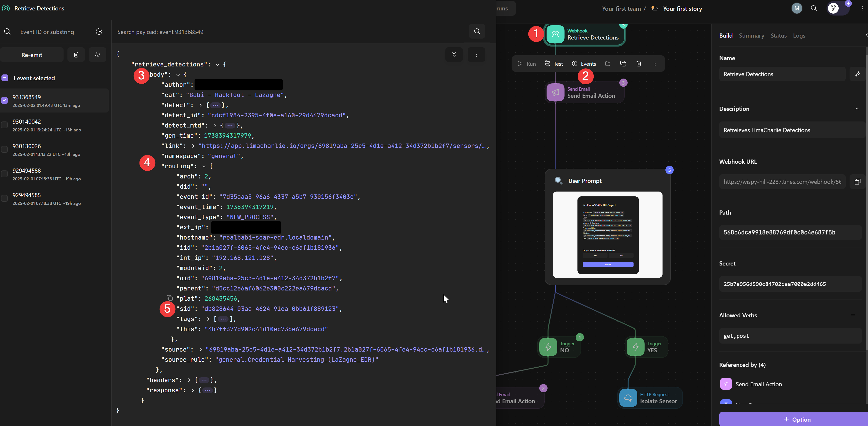Collapse the routing JSON object
This screenshot has width=868, height=426.
pyautogui.click(x=204, y=166)
